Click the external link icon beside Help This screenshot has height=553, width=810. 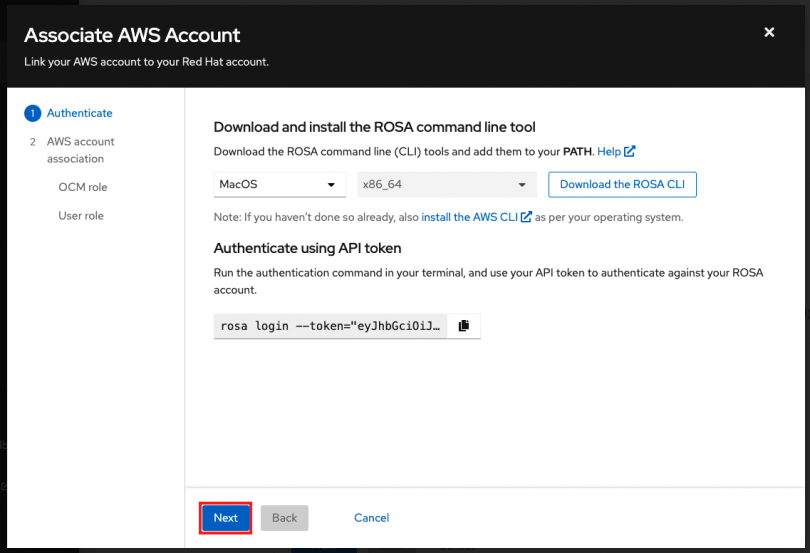630,152
